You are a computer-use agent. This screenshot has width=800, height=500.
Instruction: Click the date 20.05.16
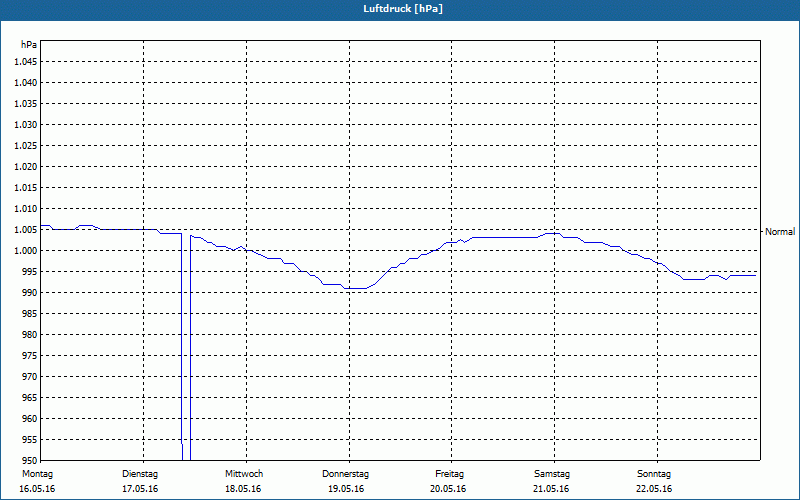click(x=448, y=489)
